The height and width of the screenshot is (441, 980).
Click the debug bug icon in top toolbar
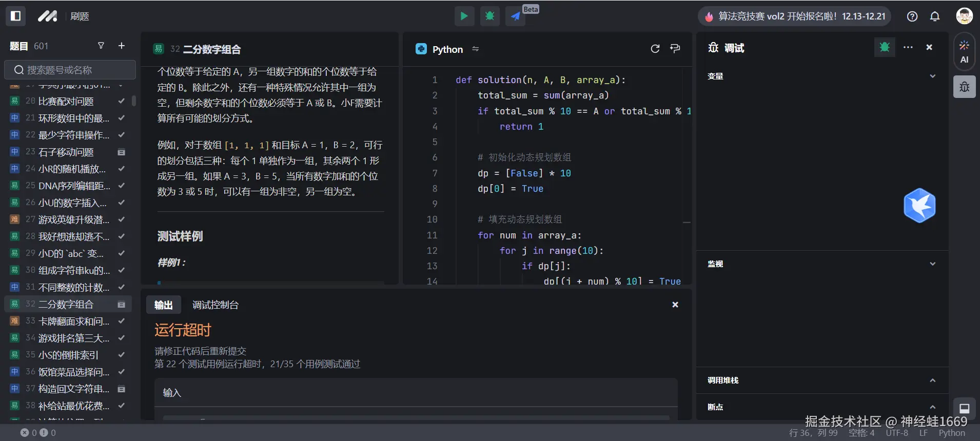pos(489,16)
